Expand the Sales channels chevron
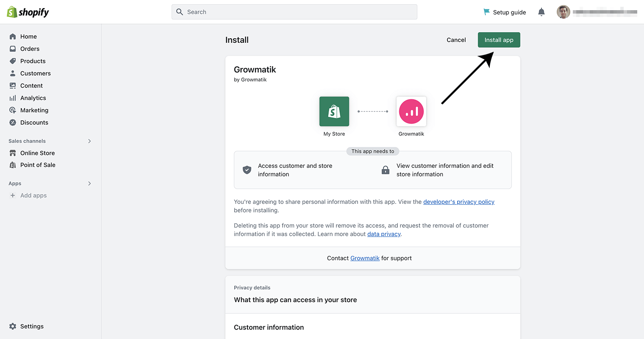Viewport: 644px width, 339px height. (89, 141)
